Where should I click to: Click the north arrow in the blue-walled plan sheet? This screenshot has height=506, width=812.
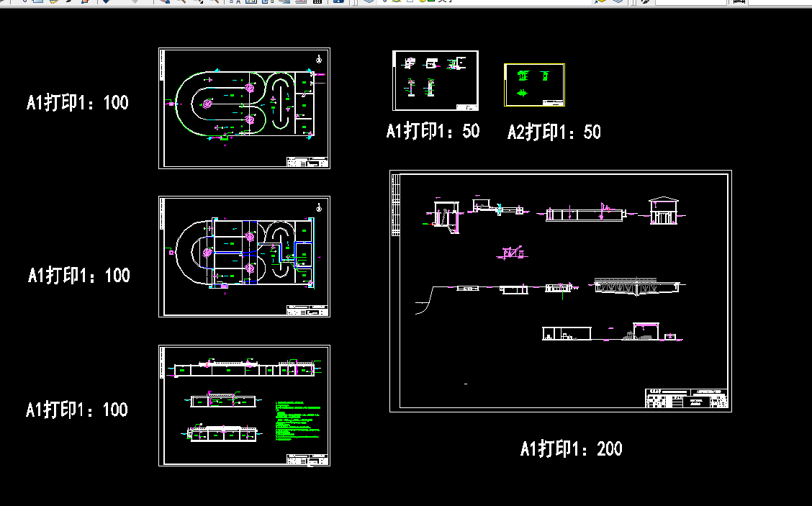pyautogui.click(x=319, y=208)
